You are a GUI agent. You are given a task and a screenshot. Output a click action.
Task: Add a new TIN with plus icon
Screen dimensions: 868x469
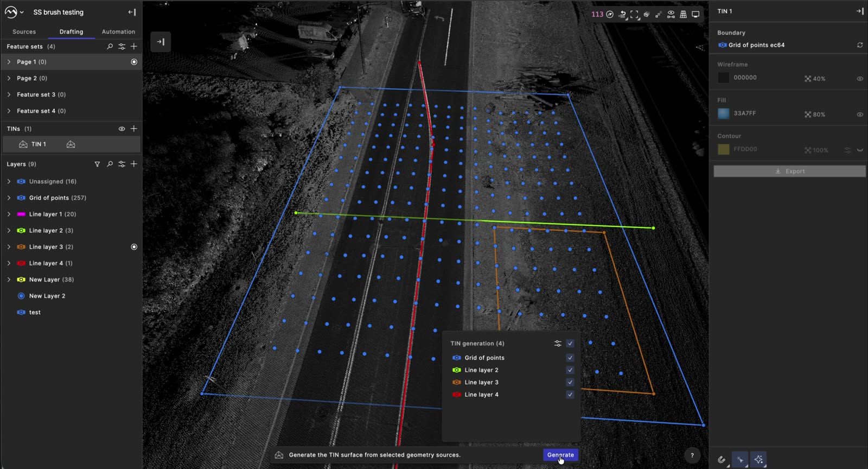coord(134,129)
